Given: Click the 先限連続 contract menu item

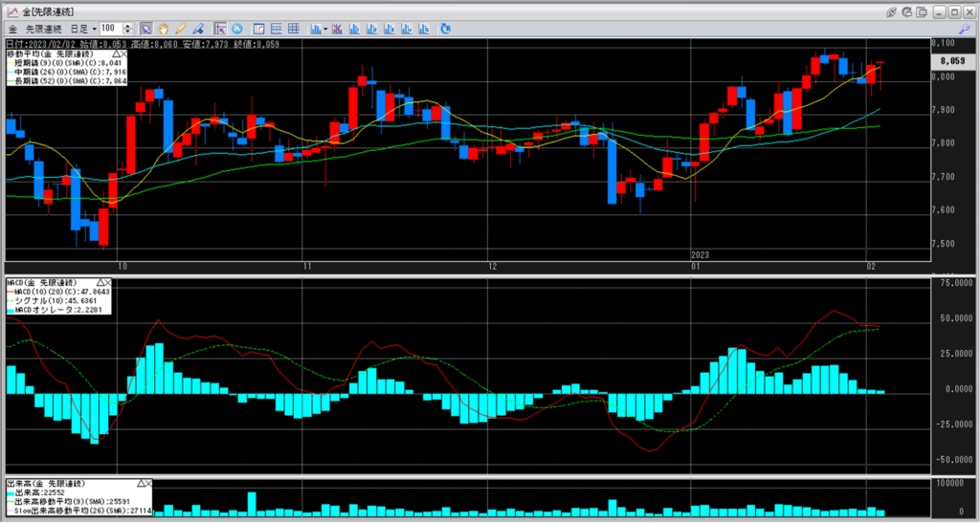Looking at the screenshot, I should point(42,29).
